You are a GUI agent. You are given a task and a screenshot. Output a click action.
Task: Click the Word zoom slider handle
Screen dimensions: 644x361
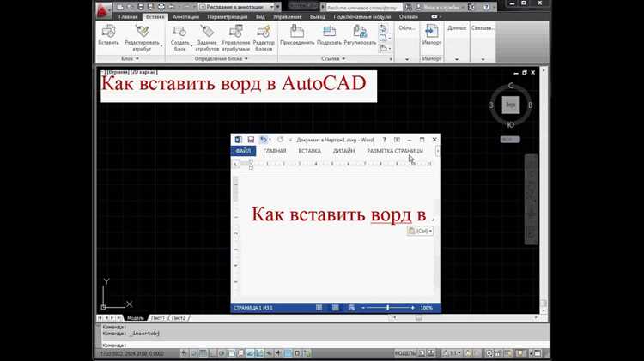pyautogui.click(x=388, y=307)
